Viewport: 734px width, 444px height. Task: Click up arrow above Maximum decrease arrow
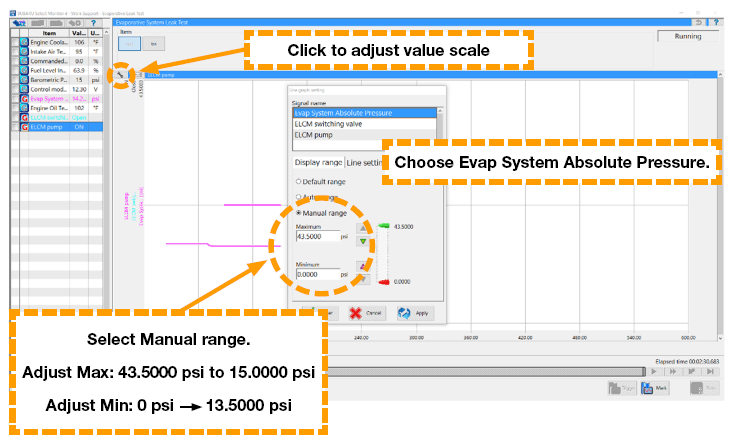coord(362,227)
